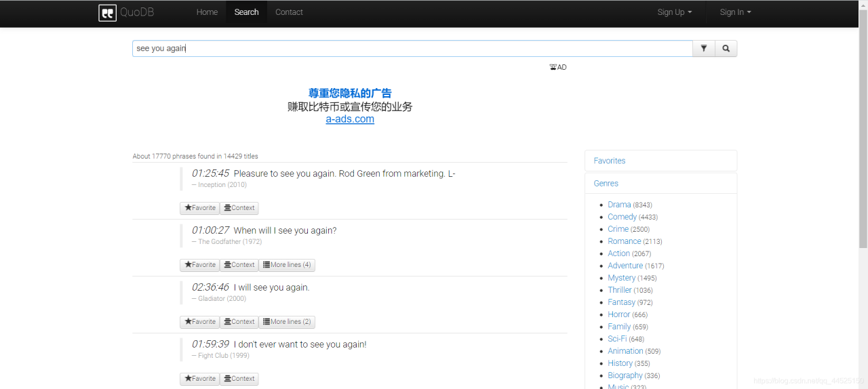Viewport: 868px width, 389px height.
Task: Filter by Drama genre
Action: pyautogui.click(x=619, y=205)
